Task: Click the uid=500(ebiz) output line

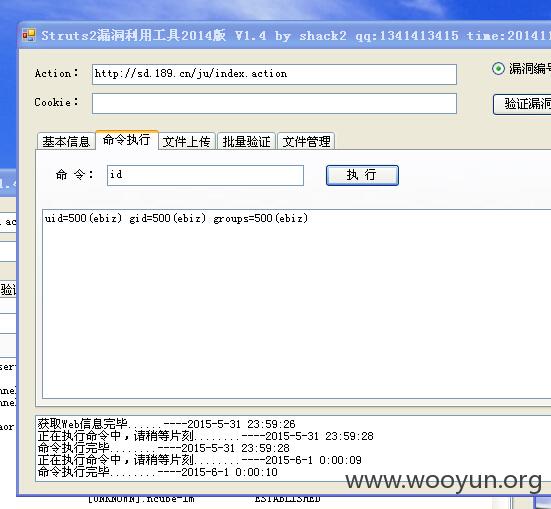Action: click(176, 218)
